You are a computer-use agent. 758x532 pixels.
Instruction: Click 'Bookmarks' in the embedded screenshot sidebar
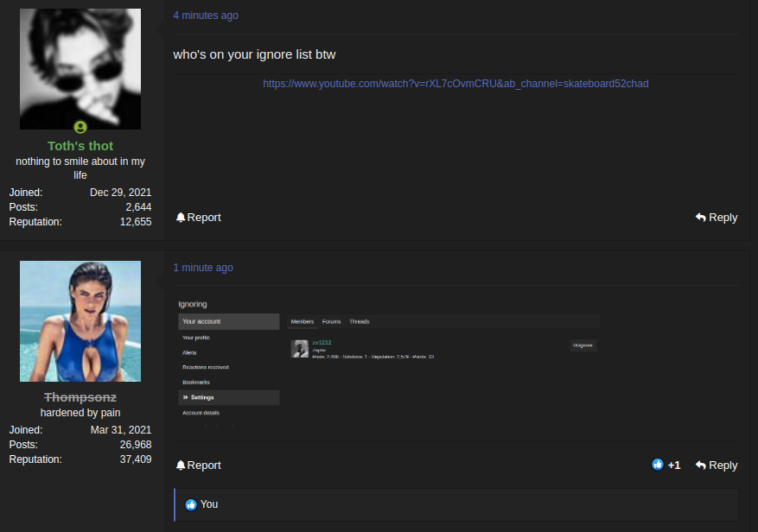pyautogui.click(x=196, y=383)
